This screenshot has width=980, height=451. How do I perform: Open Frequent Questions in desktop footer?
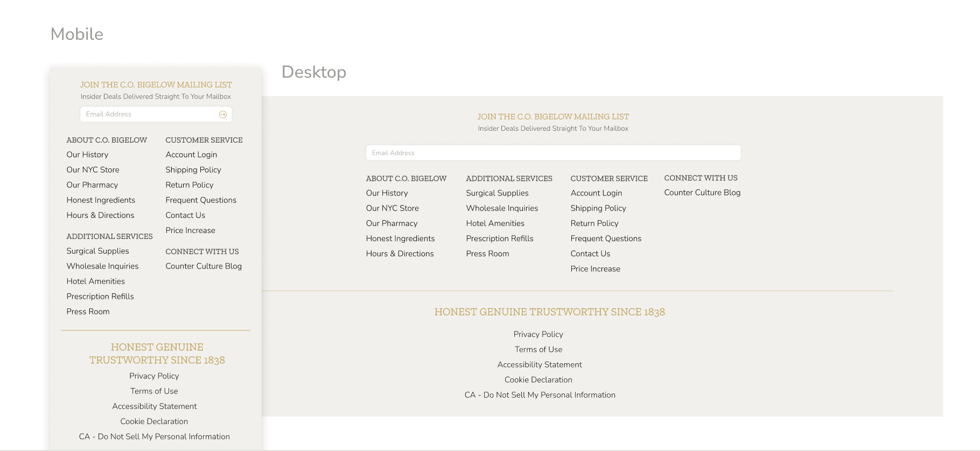606,238
